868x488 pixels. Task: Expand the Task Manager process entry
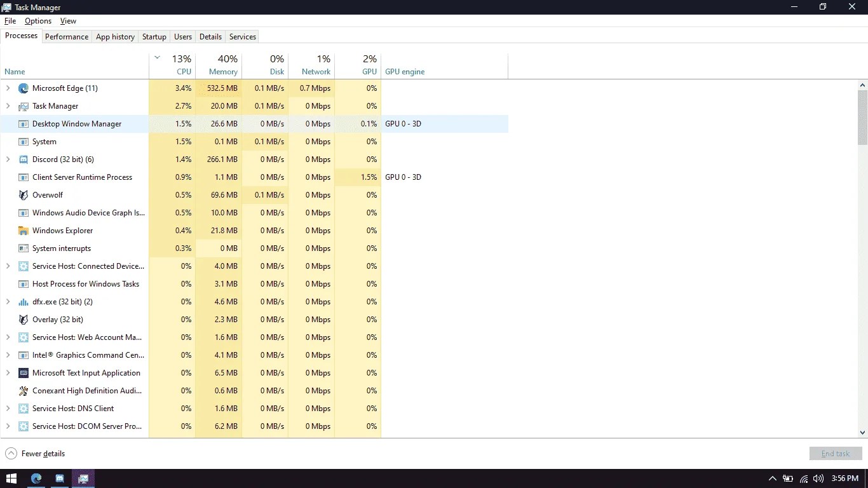tap(8, 106)
